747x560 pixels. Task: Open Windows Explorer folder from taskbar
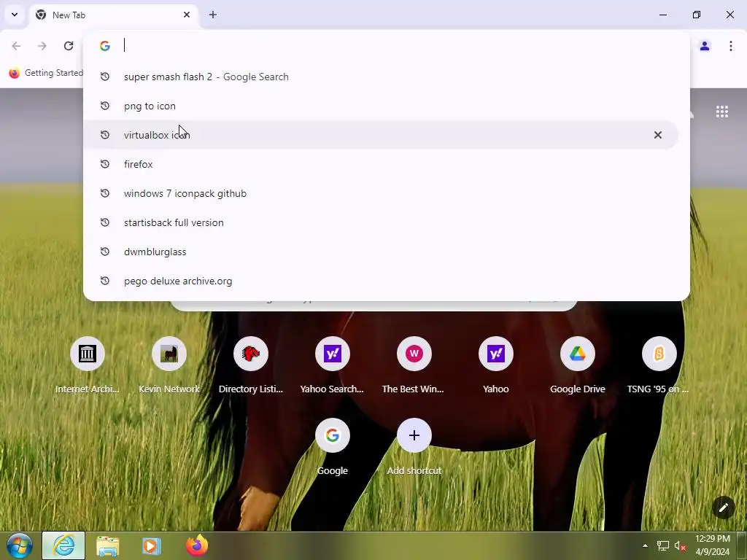pyautogui.click(x=108, y=545)
